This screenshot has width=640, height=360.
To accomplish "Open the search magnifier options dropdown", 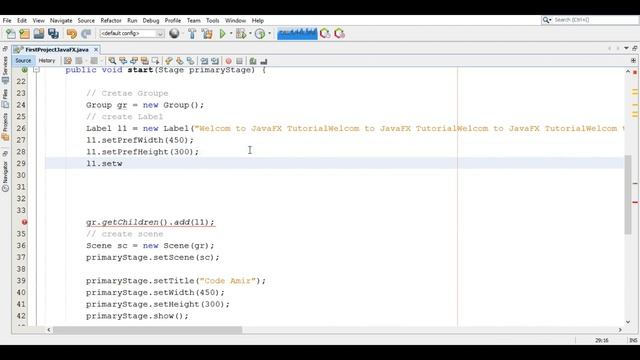I will pyautogui.click(x=547, y=20).
